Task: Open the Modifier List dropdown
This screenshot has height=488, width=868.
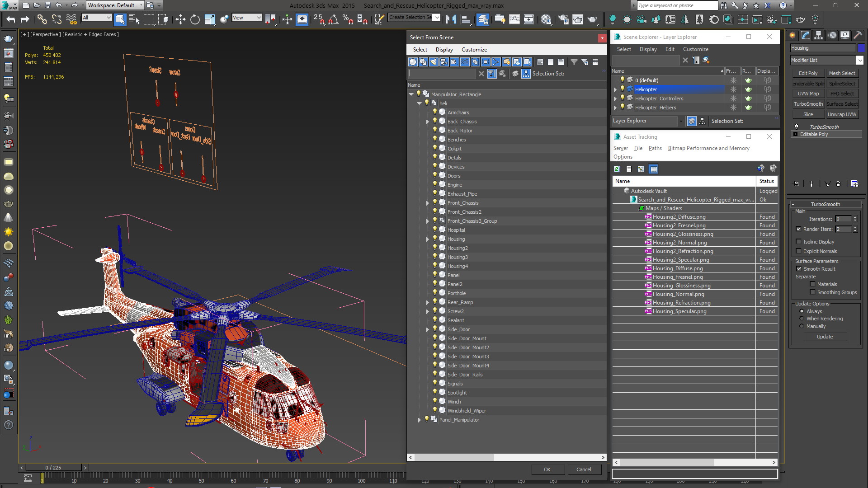Action: (x=859, y=60)
